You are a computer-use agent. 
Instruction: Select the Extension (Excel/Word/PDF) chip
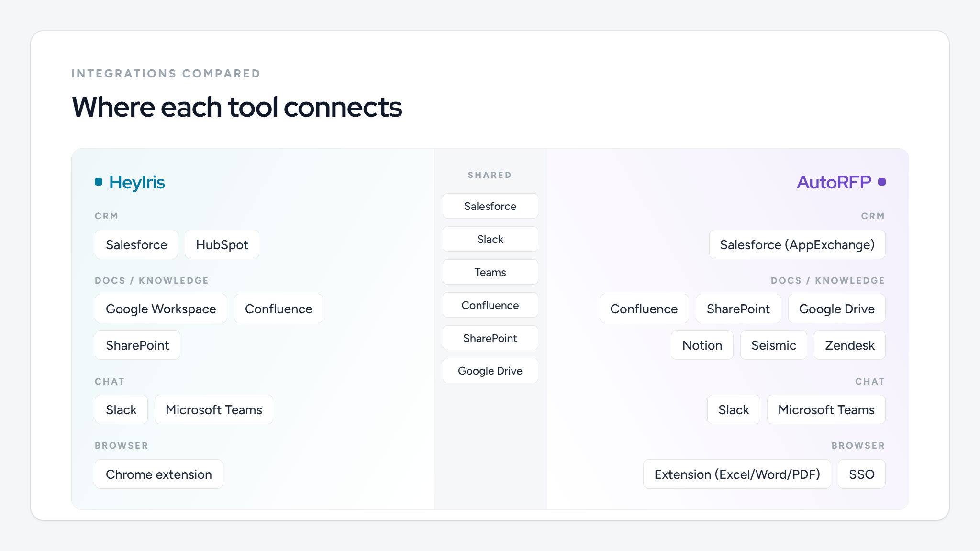pyautogui.click(x=737, y=474)
